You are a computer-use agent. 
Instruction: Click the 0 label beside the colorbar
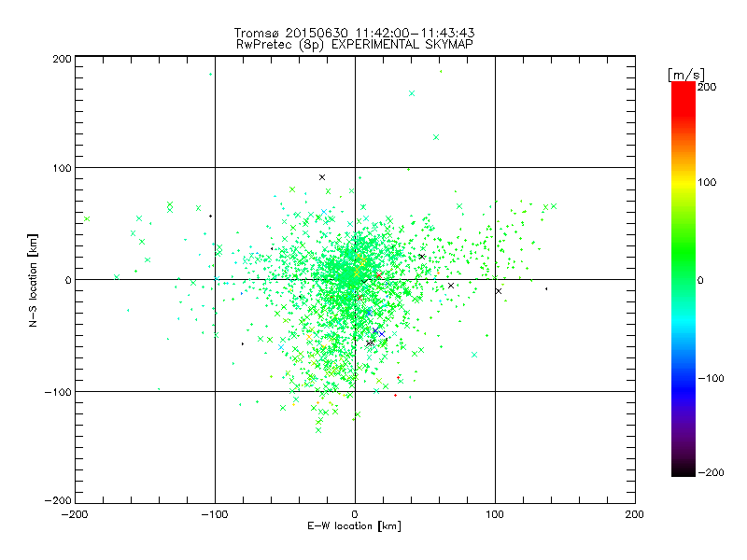pyautogui.click(x=700, y=280)
